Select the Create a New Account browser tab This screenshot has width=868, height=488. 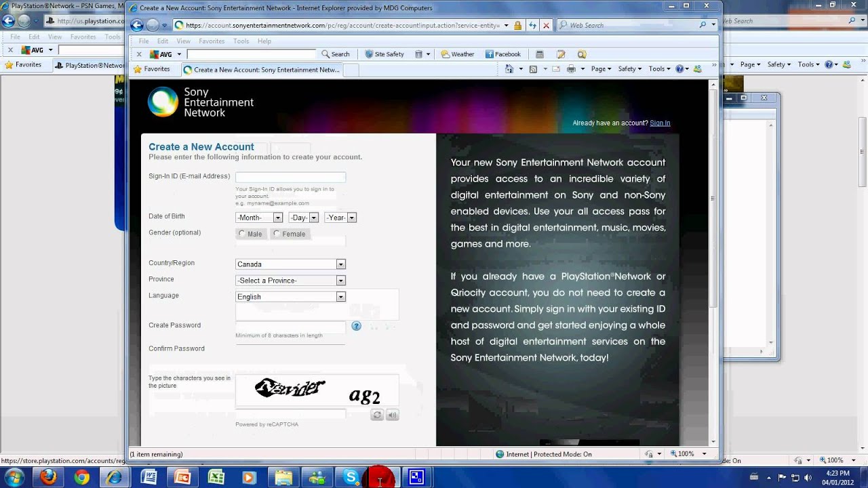(261, 69)
